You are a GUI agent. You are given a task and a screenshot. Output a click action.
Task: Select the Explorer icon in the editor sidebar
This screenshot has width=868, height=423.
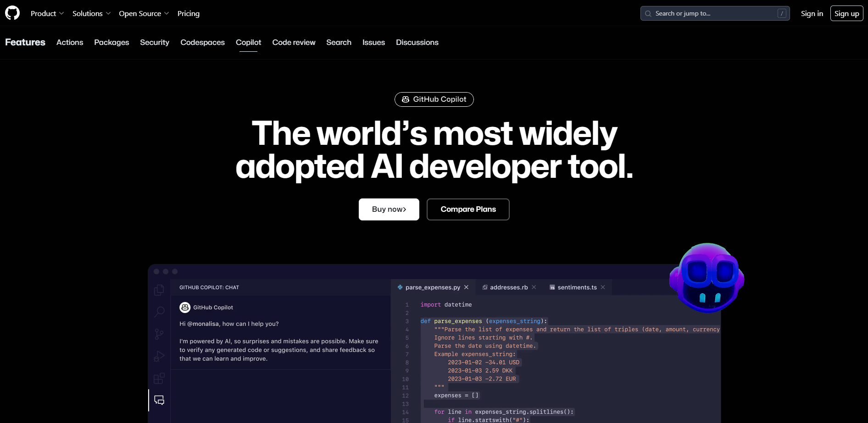159,290
